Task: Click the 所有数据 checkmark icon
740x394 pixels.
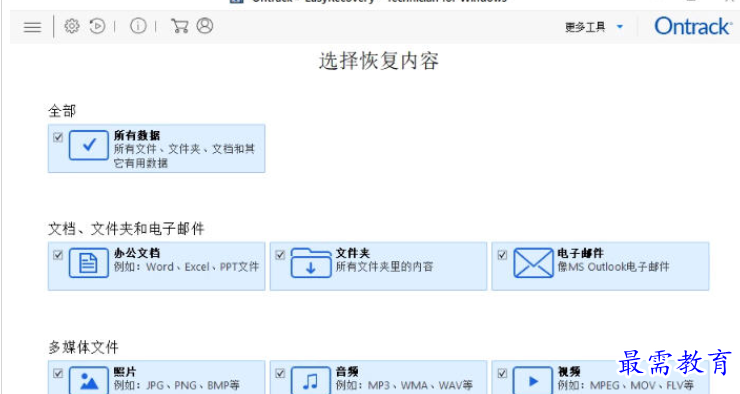Action: (x=89, y=145)
